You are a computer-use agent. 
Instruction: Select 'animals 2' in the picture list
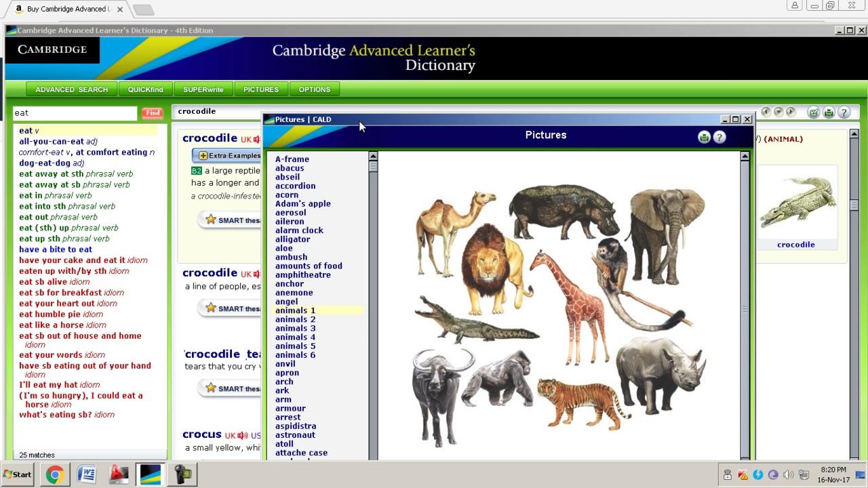coord(295,319)
